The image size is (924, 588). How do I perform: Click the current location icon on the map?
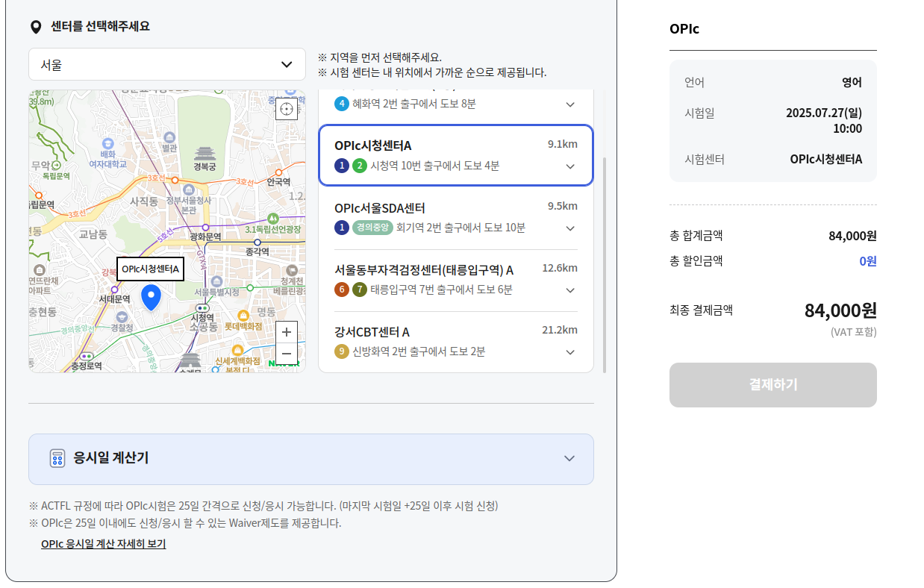click(x=286, y=108)
